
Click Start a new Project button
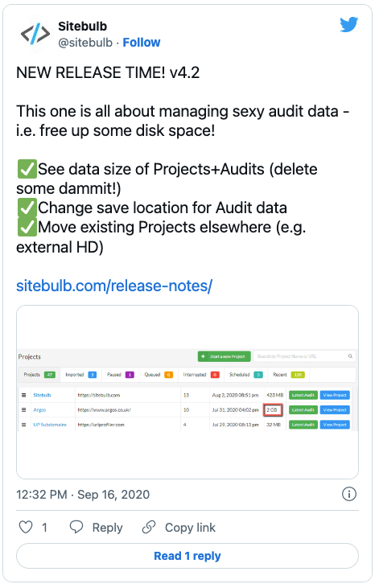point(224,356)
